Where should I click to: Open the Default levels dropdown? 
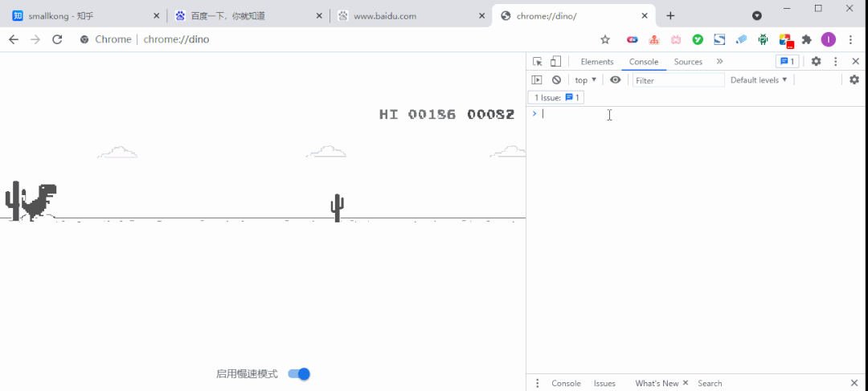[759, 80]
